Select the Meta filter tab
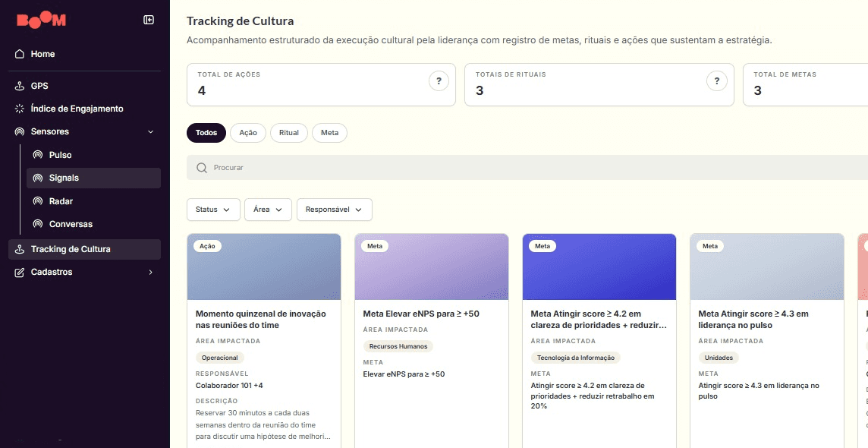 pyautogui.click(x=329, y=133)
